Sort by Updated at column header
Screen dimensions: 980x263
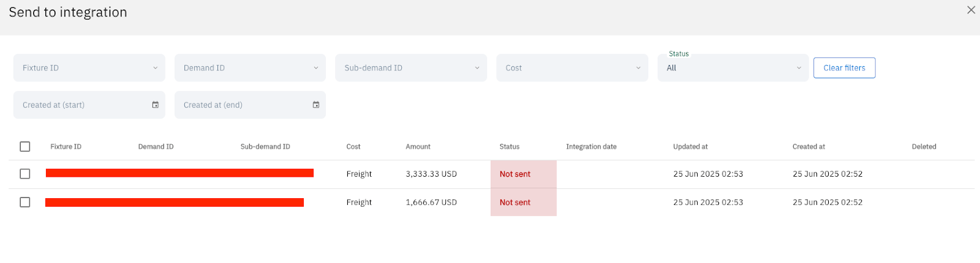pyautogui.click(x=690, y=147)
